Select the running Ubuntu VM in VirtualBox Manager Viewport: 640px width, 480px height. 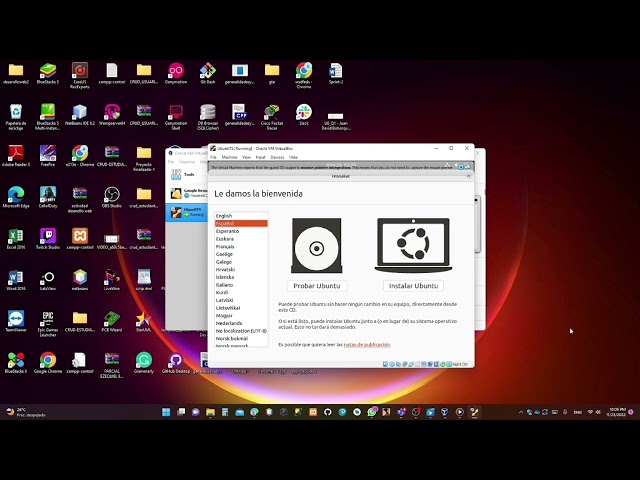tap(187, 212)
